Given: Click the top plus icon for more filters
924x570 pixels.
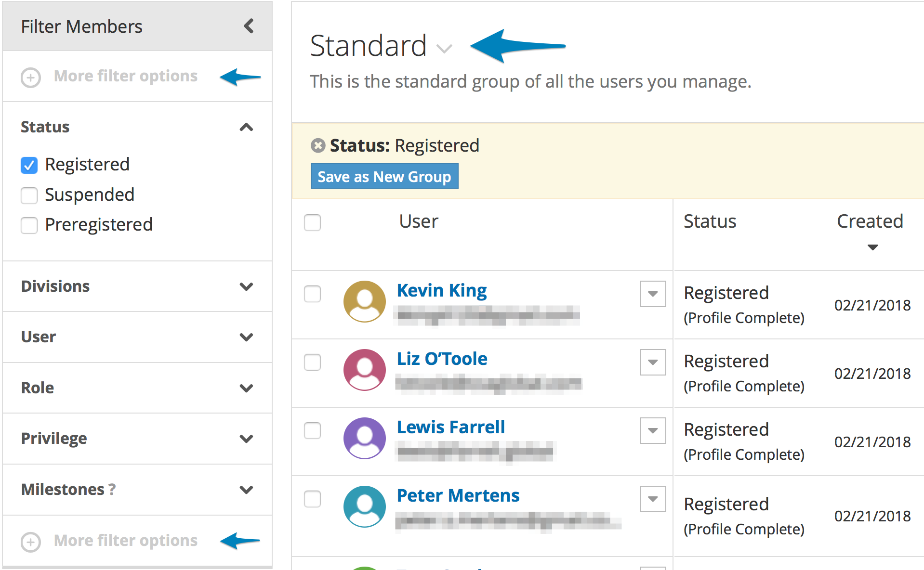Looking at the screenshot, I should pos(30,77).
